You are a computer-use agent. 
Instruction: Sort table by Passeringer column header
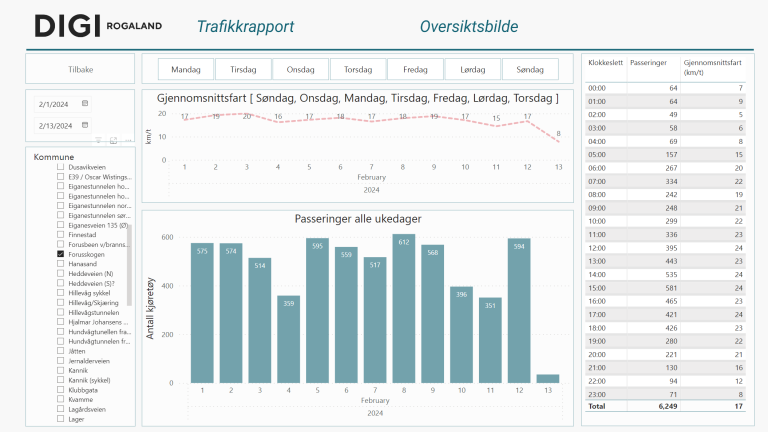[648, 63]
